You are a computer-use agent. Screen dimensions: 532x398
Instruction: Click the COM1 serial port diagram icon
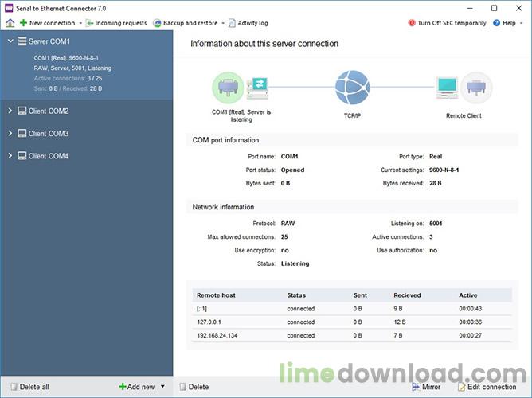(x=228, y=88)
